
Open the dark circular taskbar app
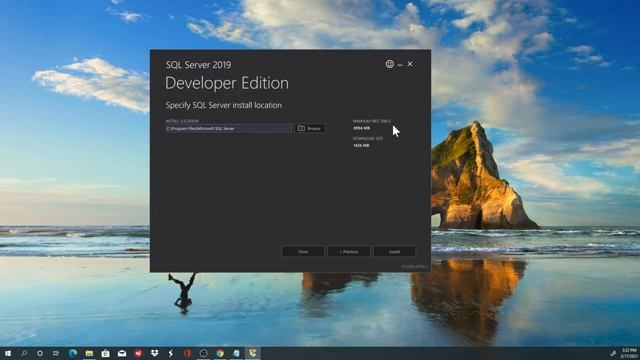coord(204,353)
